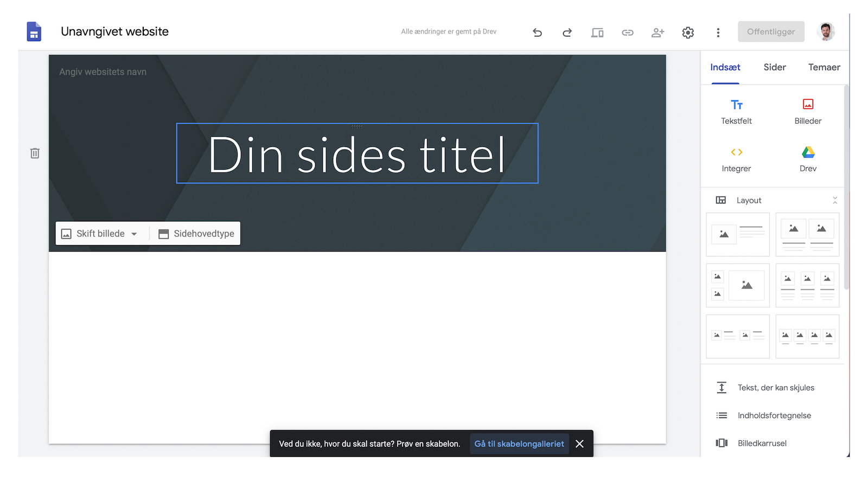Switch to the Temaer tab
This screenshot has width=868, height=488.
(x=824, y=67)
